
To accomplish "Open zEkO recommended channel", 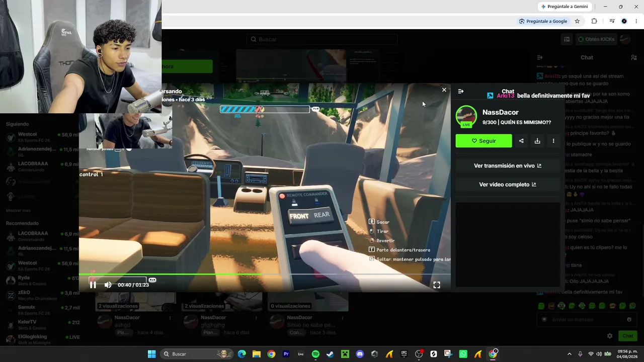I will pyautogui.click(x=42, y=295).
